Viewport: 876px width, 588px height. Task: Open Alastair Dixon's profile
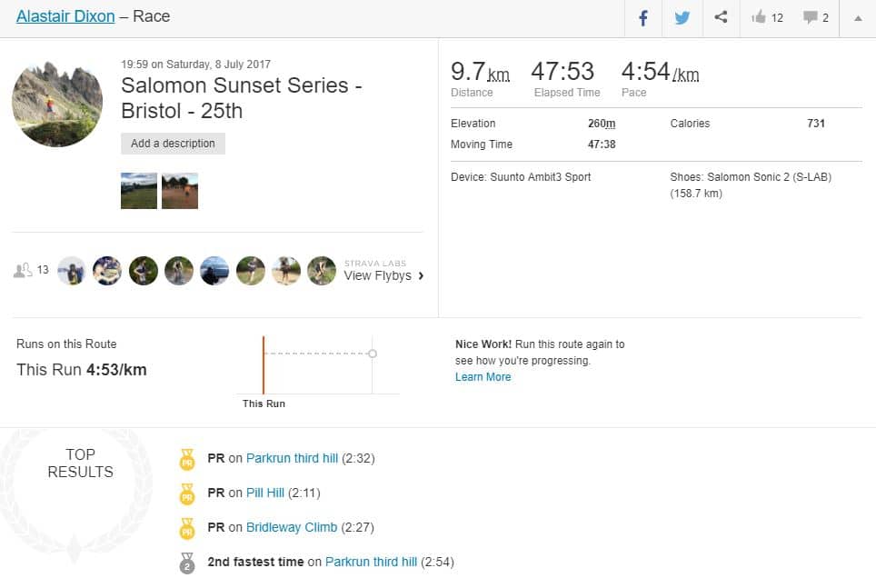(x=65, y=15)
